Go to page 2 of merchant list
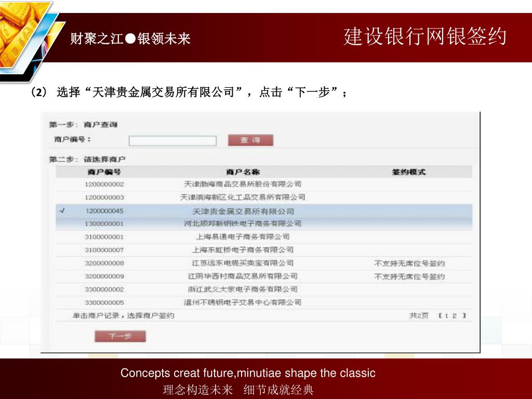 [454, 315]
